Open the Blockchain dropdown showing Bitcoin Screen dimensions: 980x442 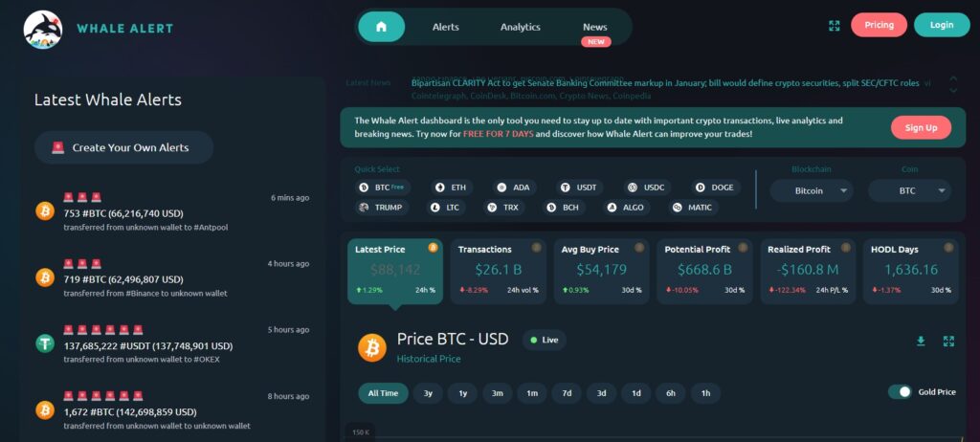click(811, 190)
